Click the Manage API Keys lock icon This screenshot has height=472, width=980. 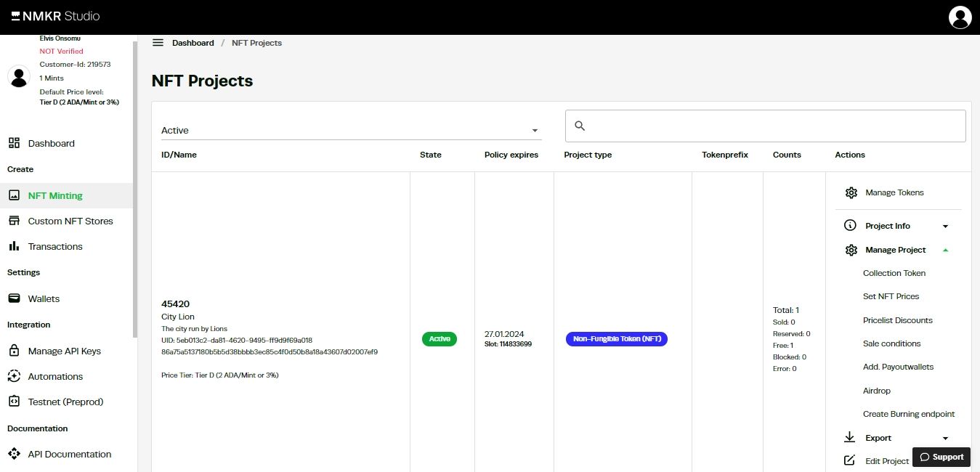coord(14,351)
